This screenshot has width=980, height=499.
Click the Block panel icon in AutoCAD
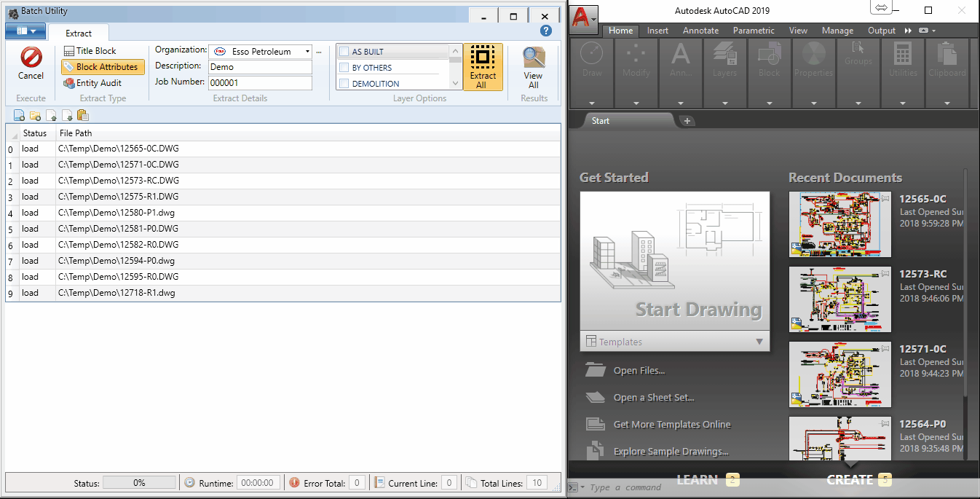click(770, 53)
